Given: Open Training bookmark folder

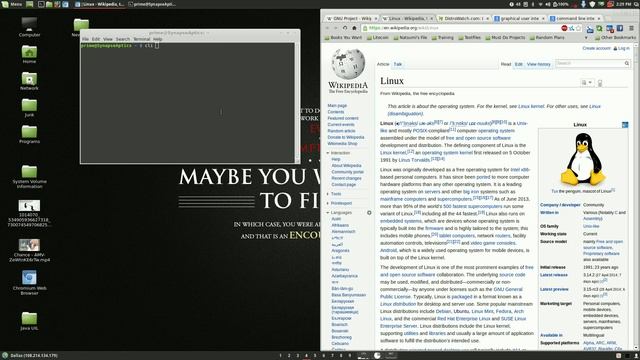Looking at the screenshot, I should [x=442, y=38].
